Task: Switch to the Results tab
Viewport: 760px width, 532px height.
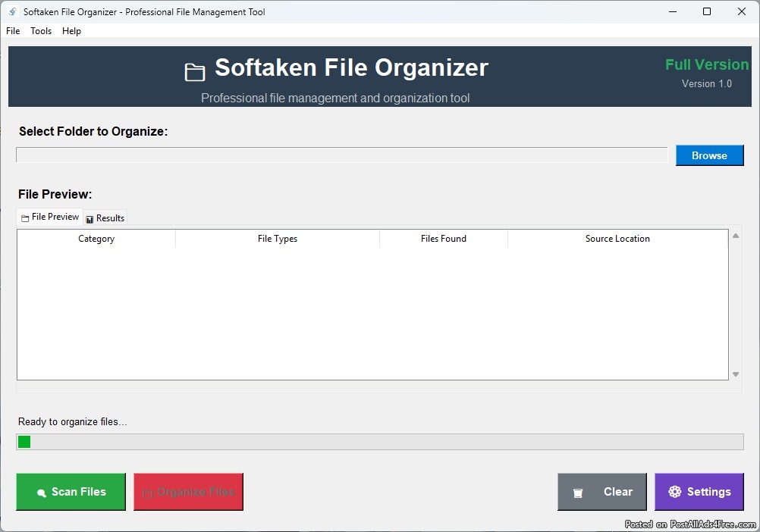Action: pos(105,218)
